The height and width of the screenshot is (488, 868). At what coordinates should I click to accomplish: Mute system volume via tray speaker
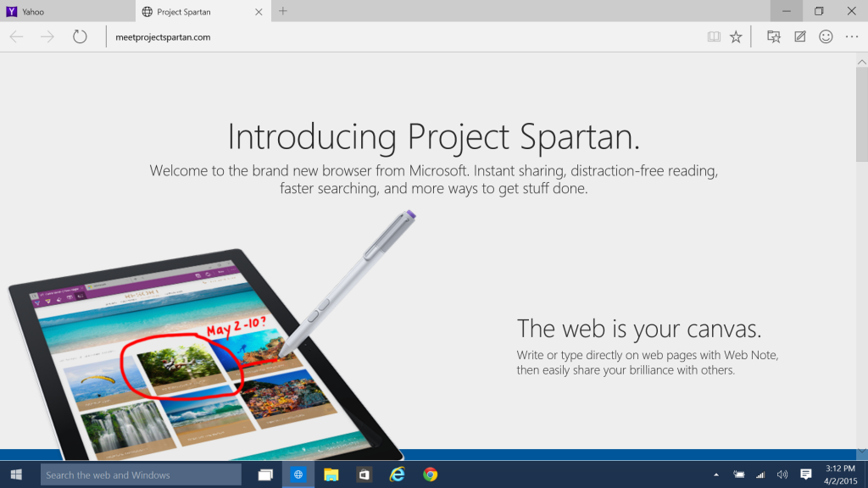click(782, 474)
